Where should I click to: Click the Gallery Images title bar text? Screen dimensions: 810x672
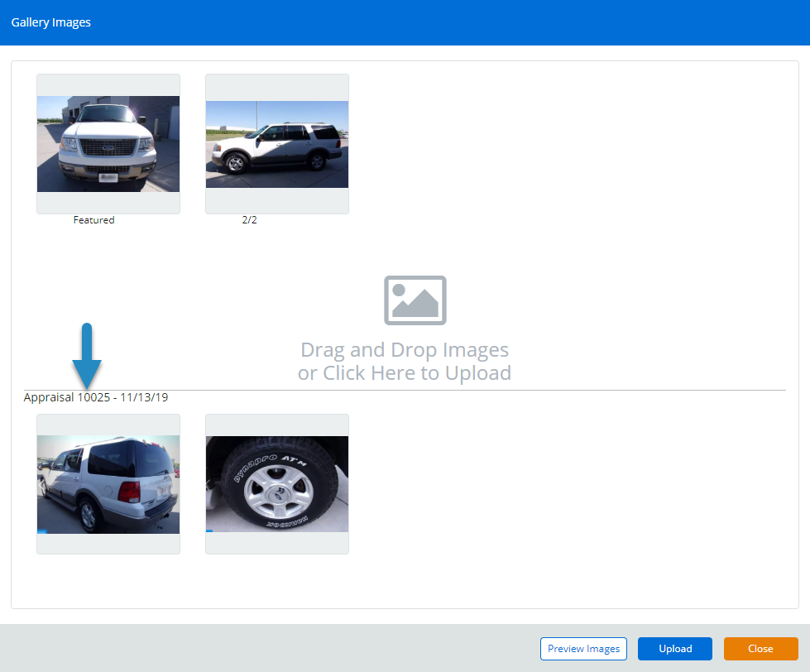50,22
